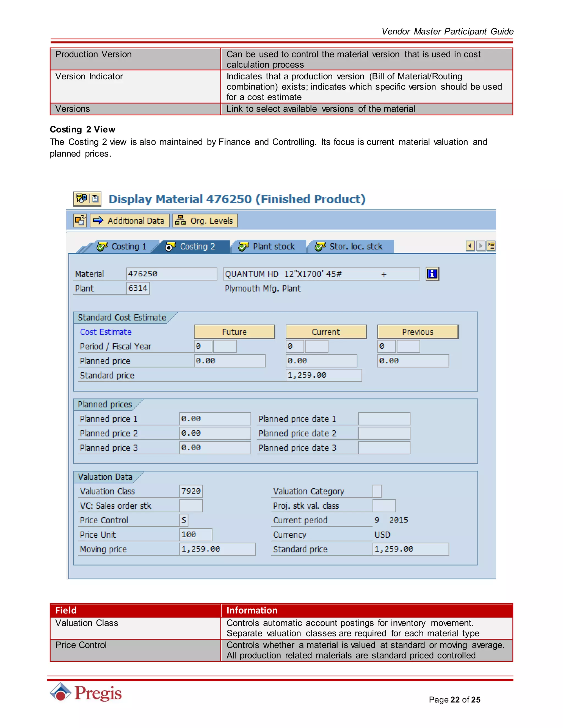The height and width of the screenshot is (728, 563).
Task: Click the select views icon left of Additional Data
Action: pos(80,220)
